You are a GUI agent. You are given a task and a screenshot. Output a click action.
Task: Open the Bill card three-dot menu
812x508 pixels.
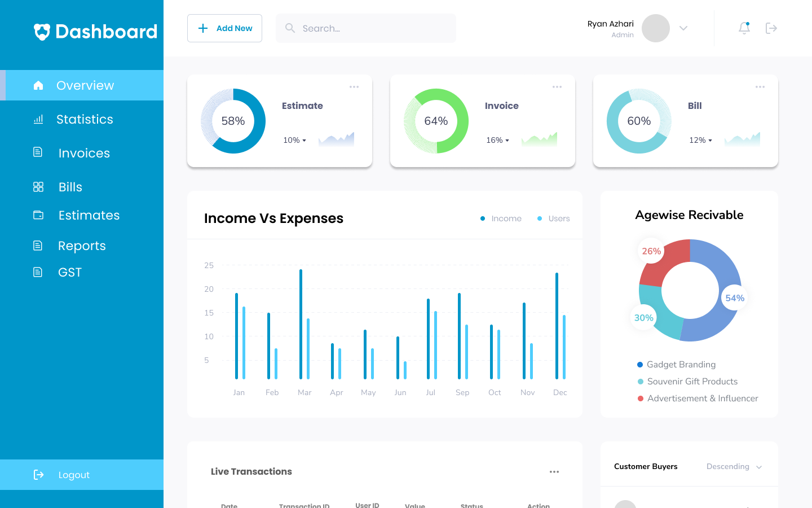760,87
